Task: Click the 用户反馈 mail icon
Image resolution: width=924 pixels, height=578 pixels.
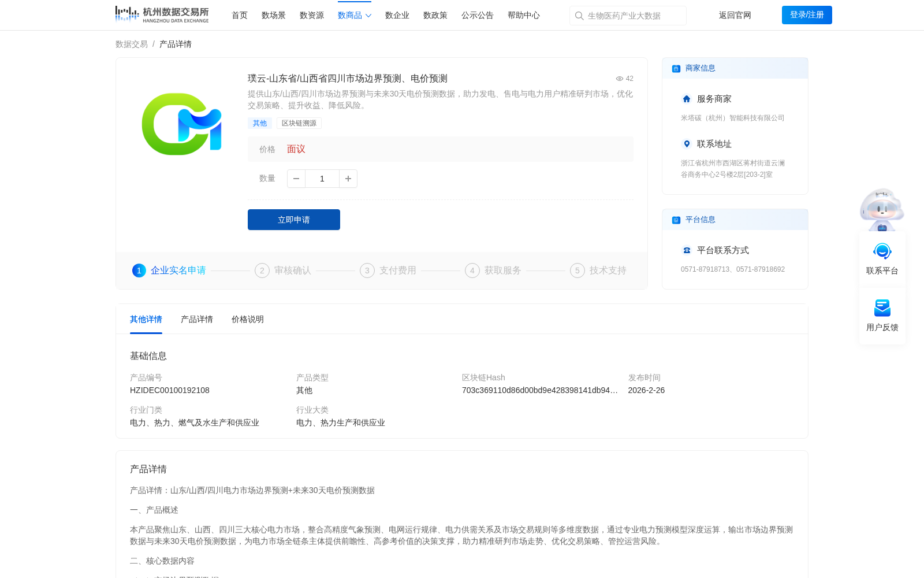Action: pos(882,308)
